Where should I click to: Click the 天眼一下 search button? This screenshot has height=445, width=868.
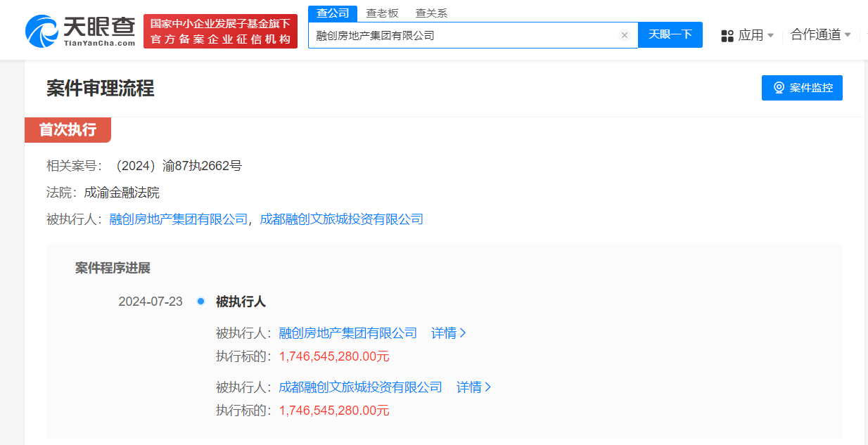click(670, 34)
